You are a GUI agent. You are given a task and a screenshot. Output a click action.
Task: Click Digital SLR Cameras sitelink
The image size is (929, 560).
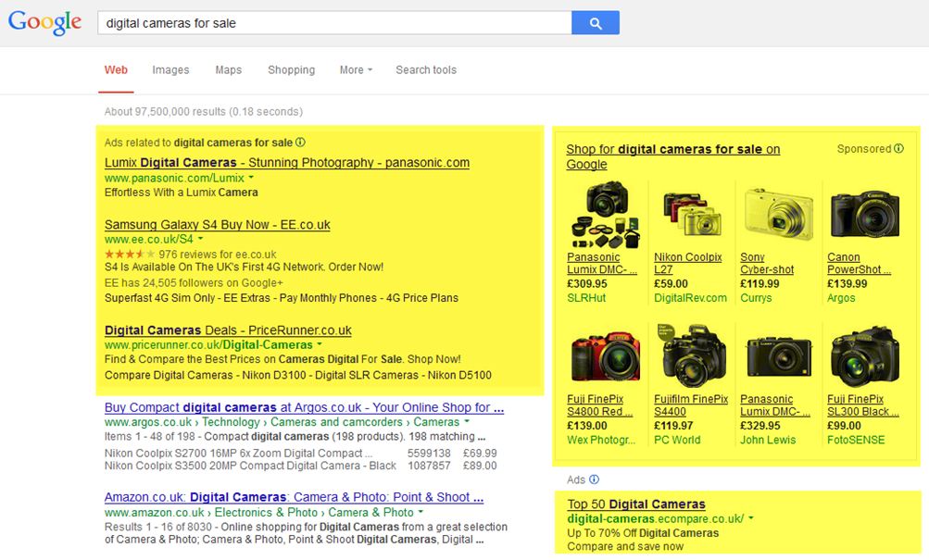(x=367, y=375)
